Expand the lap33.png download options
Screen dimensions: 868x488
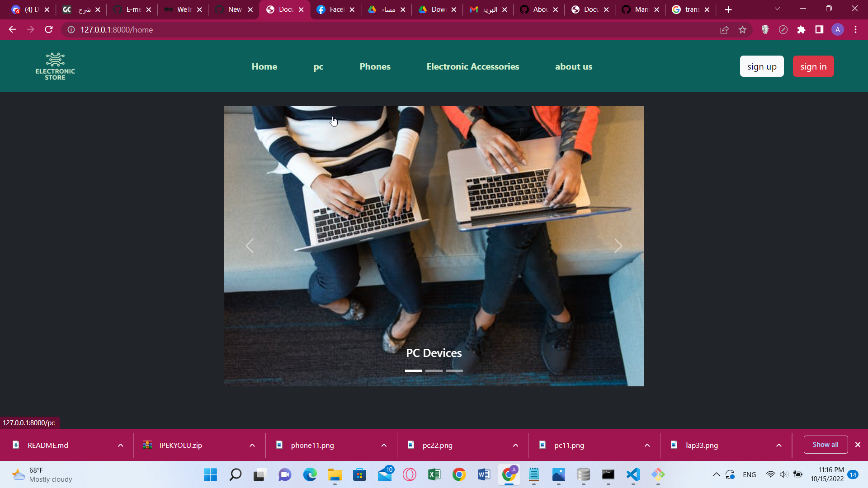coord(779,445)
